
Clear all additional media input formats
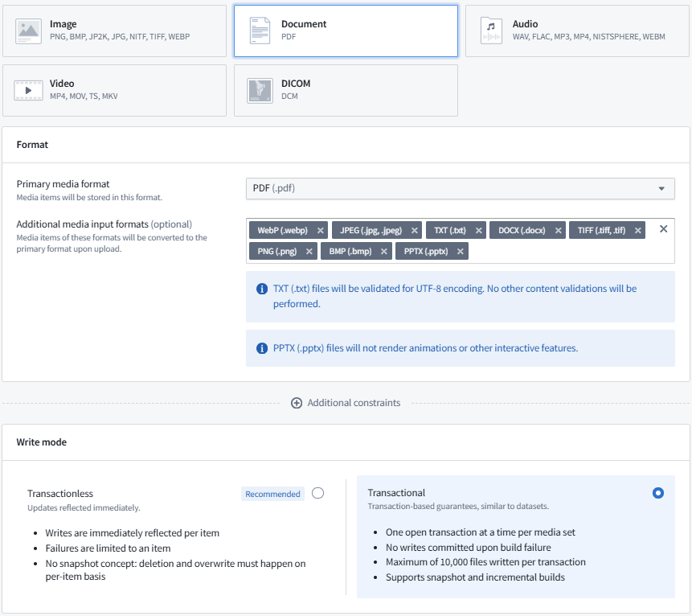[x=663, y=229]
